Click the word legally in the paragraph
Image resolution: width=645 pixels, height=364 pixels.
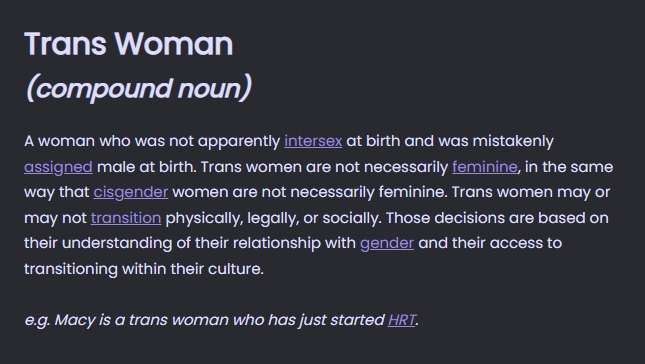point(273,218)
